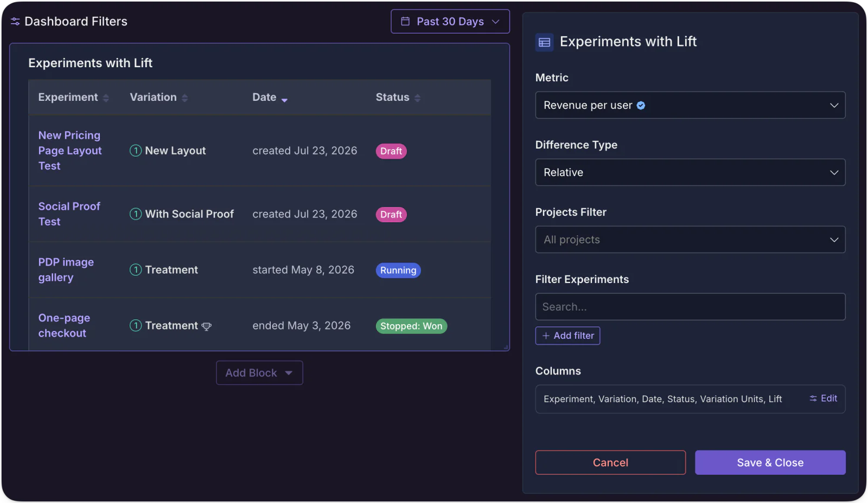Screen dimensions: 868x503
Task: Click the variation icon in PDP image gallery row
Action: tap(136, 270)
